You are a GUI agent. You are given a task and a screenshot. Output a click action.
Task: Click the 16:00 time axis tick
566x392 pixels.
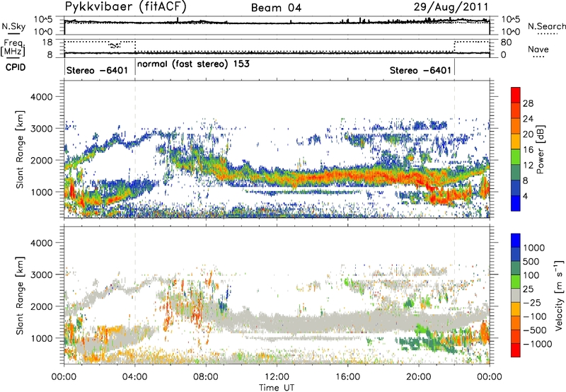click(347, 377)
